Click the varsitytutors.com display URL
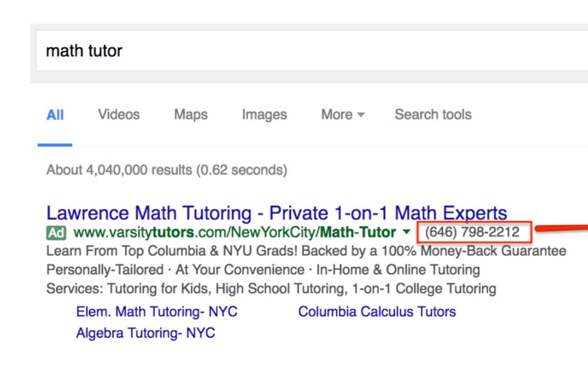This screenshot has height=367, width=588. [x=235, y=233]
